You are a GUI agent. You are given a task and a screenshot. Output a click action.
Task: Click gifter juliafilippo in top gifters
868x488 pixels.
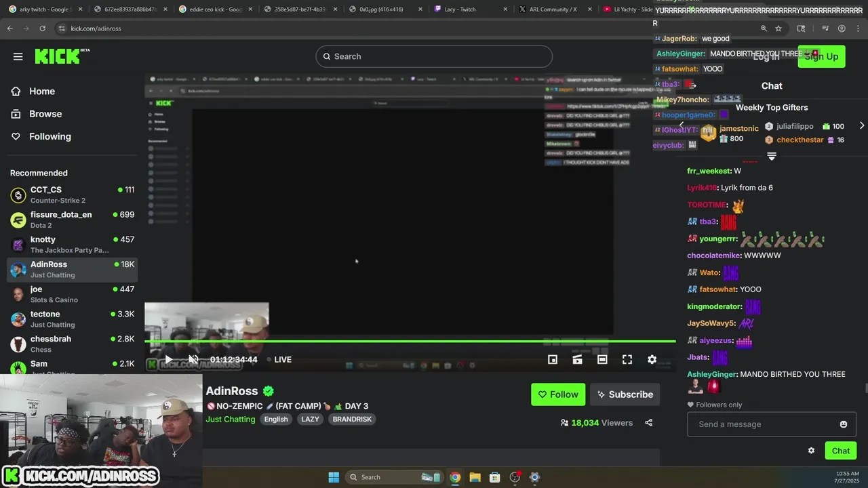795,126
